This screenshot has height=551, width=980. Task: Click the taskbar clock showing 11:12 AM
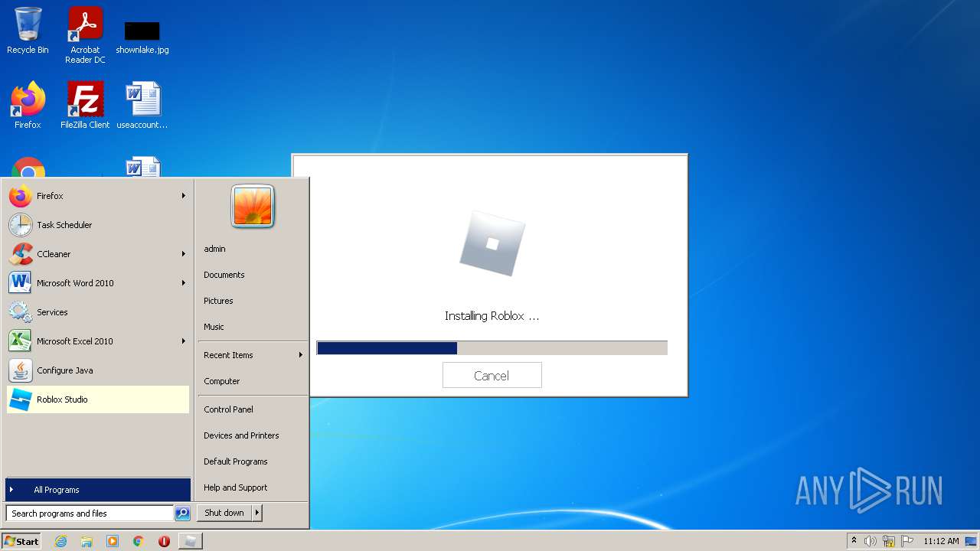pos(941,541)
